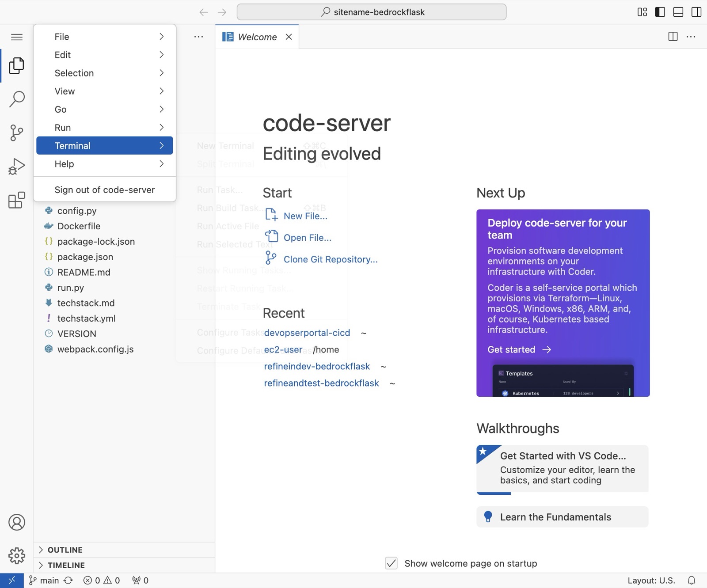Open notifications bell in status bar

tap(692, 580)
